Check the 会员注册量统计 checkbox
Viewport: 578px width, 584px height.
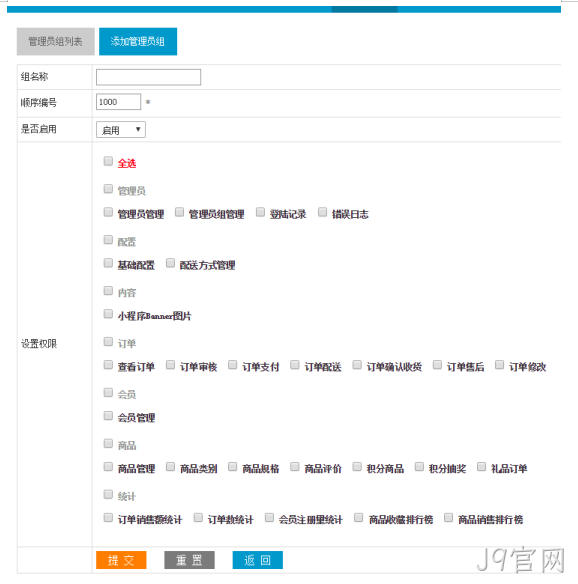click(x=269, y=517)
